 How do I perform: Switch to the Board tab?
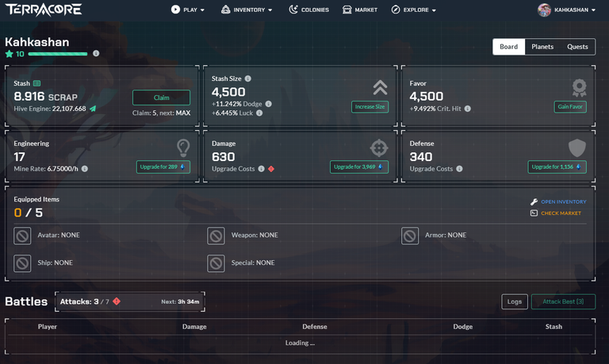509,47
